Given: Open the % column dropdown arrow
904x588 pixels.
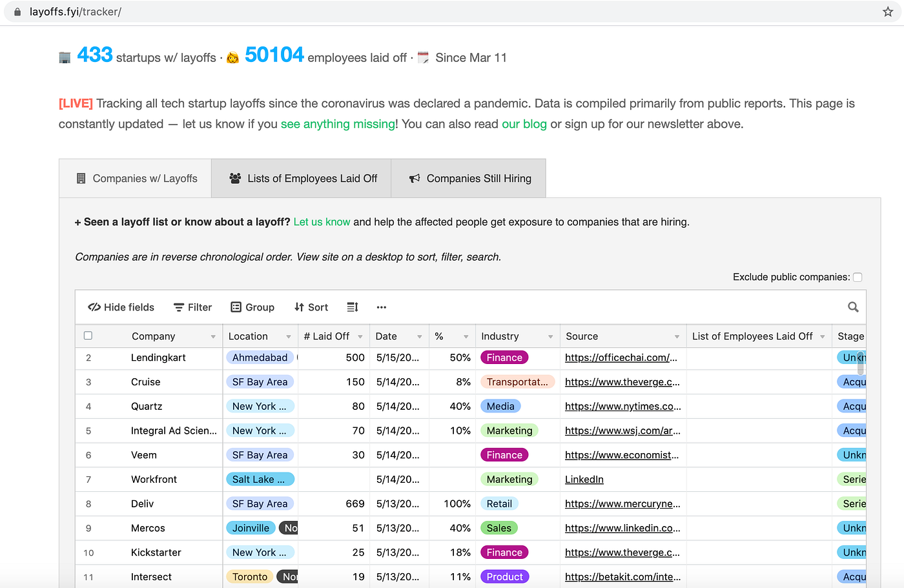Looking at the screenshot, I should click(x=466, y=337).
